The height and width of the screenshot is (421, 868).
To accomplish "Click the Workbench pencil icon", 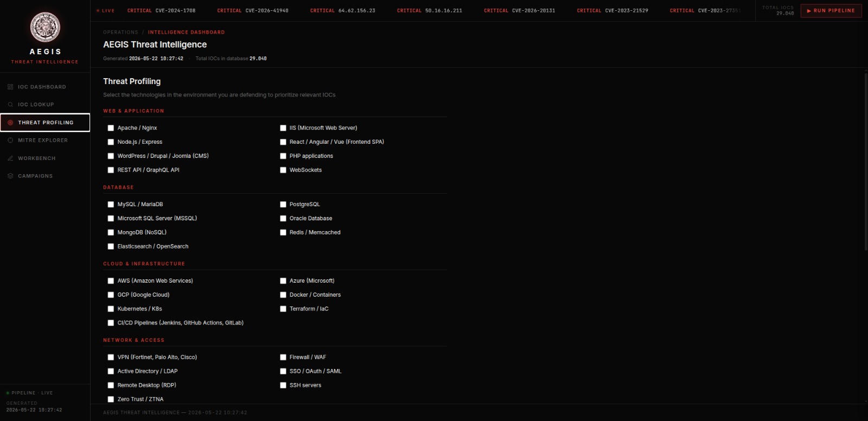I will 10,158.
